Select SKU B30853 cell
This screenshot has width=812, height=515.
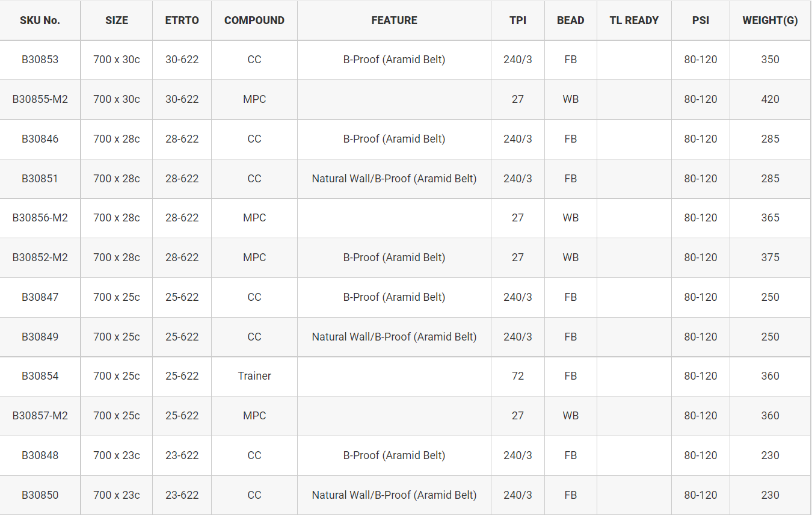[x=40, y=60]
